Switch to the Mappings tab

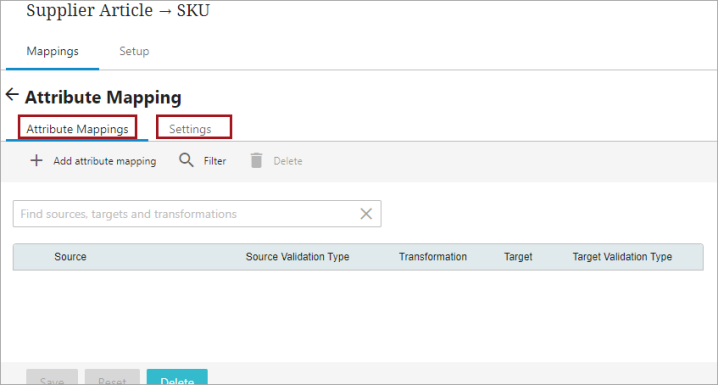[53, 51]
